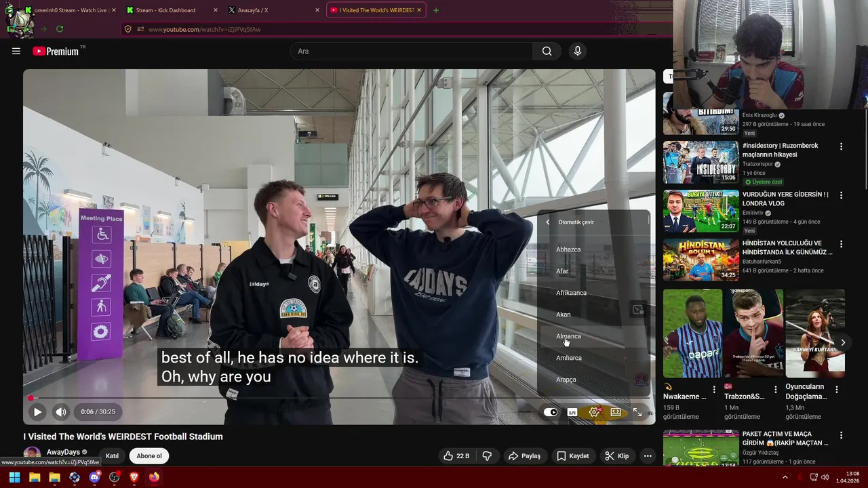This screenshot has height=488, width=868.
Task: Open options for Trabzon&S short
Action: [x=776, y=390]
